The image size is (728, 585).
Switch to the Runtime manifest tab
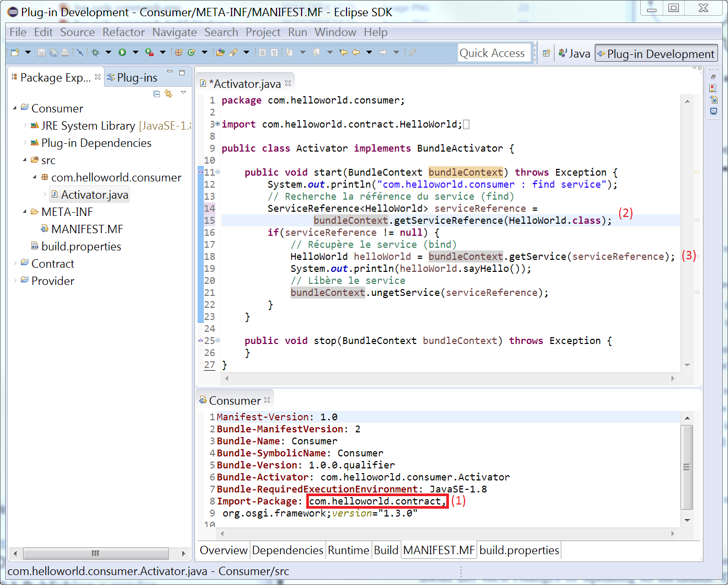click(348, 550)
